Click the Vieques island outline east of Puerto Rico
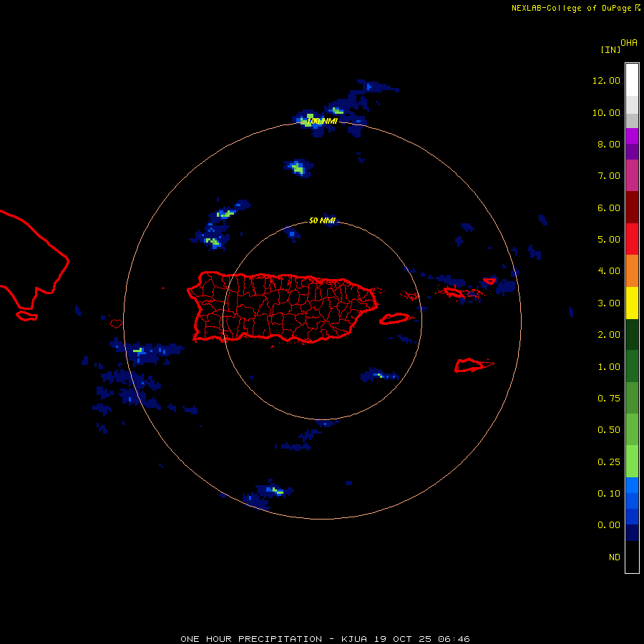Viewport: 644px width, 644px height. click(394, 318)
